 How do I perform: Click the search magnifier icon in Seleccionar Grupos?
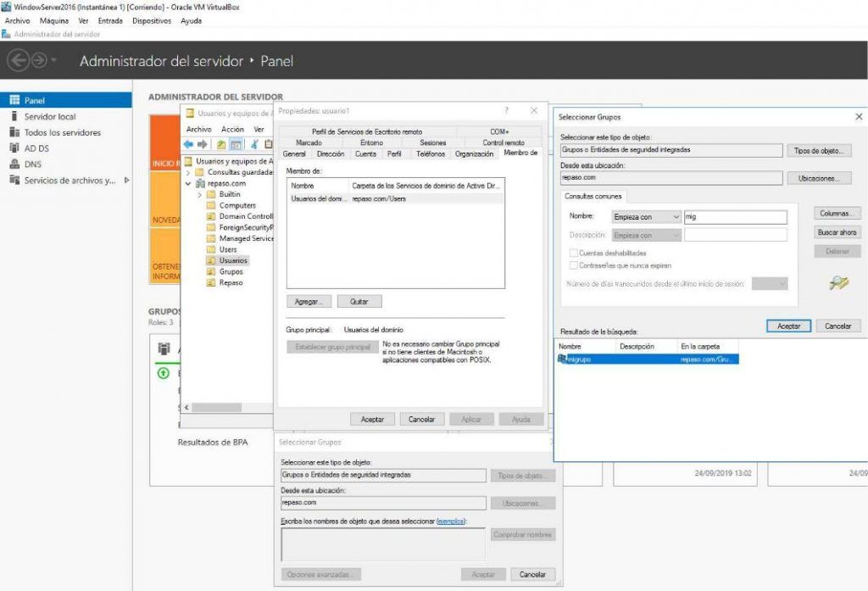[x=838, y=283]
